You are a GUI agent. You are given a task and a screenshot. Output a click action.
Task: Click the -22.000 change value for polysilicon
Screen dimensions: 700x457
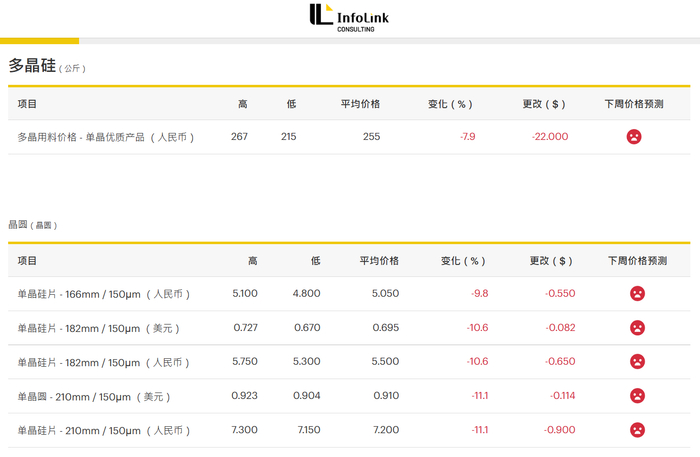point(549,137)
